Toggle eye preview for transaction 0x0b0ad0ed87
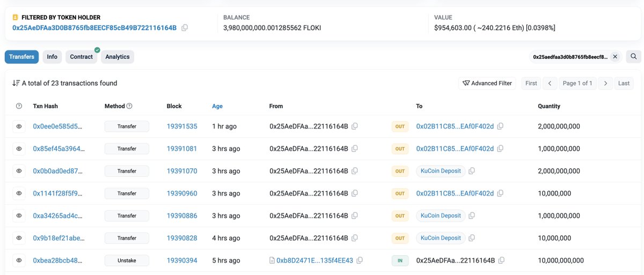The height and width of the screenshot is (275, 644). click(19, 171)
